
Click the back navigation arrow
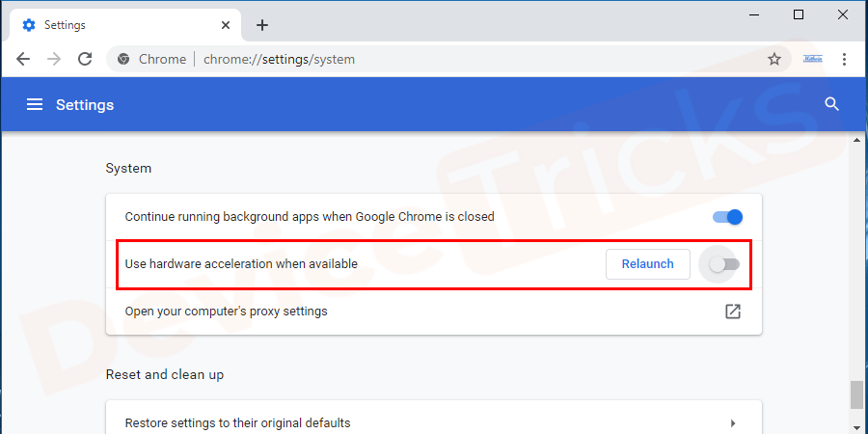[23, 59]
